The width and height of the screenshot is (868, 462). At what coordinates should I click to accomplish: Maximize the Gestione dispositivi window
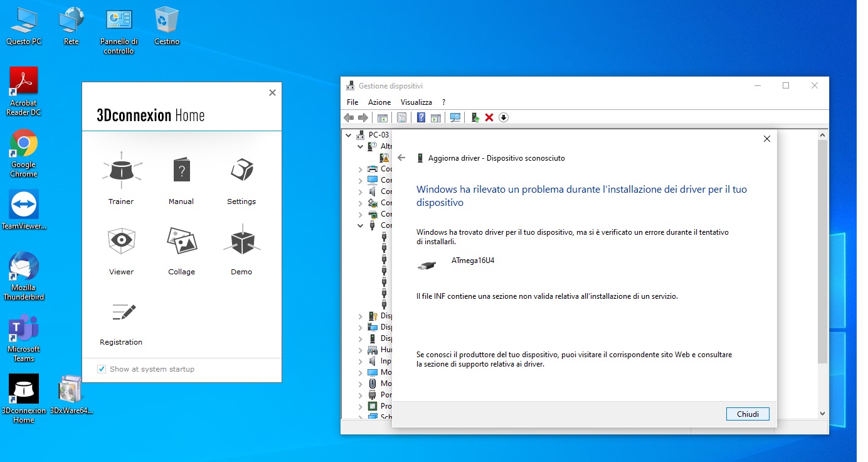pyautogui.click(x=786, y=86)
